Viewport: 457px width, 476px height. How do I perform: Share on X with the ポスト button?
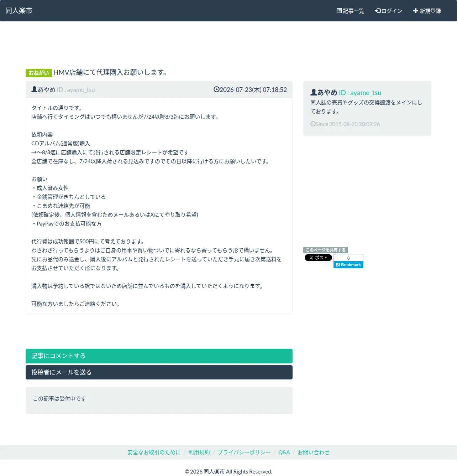pyautogui.click(x=318, y=258)
